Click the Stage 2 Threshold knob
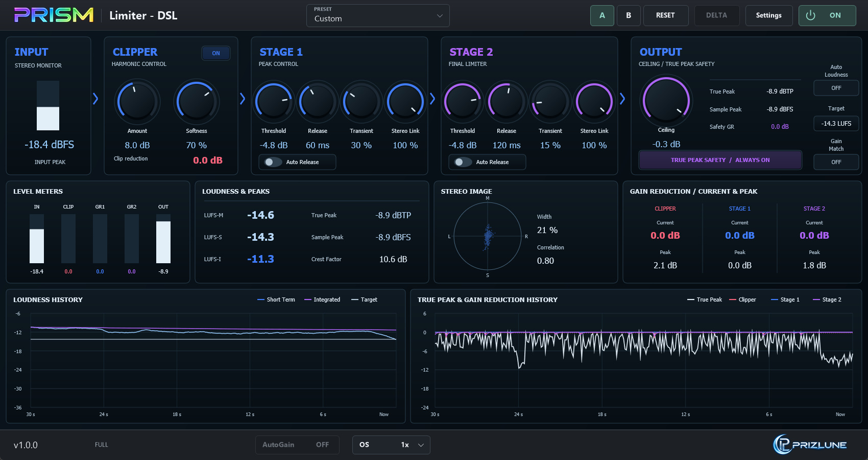The height and width of the screenshot is (460, 868). click(x=463, y=102)
